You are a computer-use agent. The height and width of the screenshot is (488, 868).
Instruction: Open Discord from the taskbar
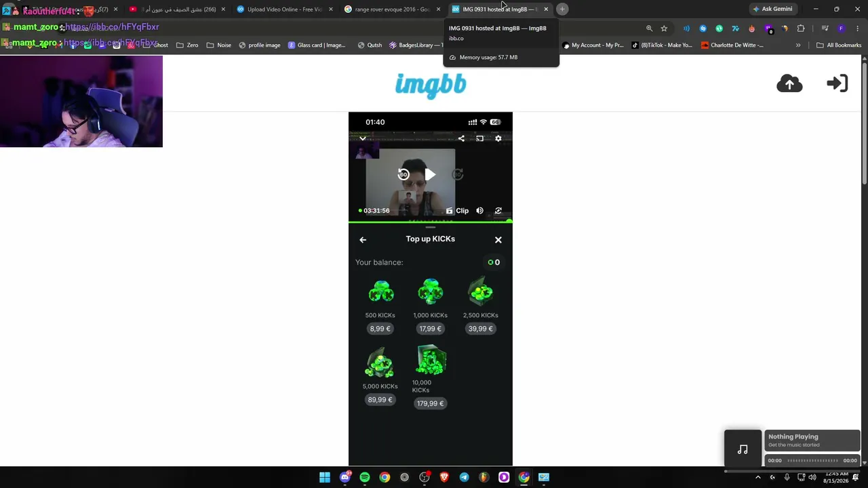click(x=345, y=477)
